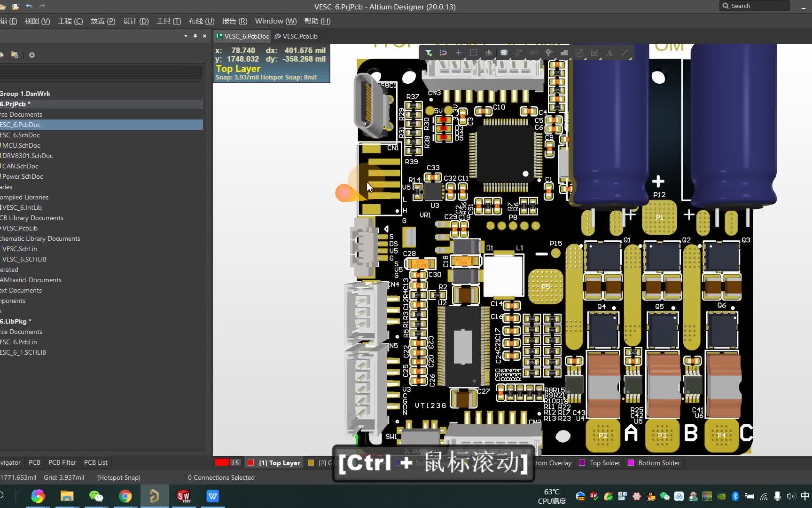Select the place via tool

coord(549,53)
